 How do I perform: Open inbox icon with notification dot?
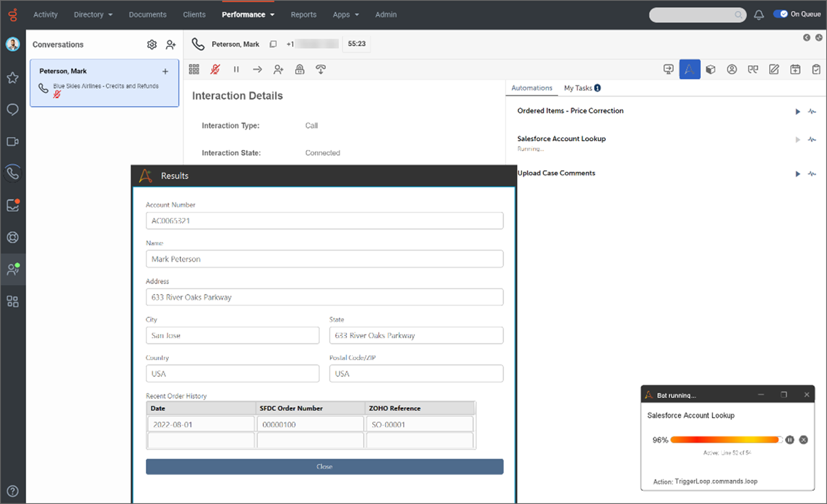12,205
